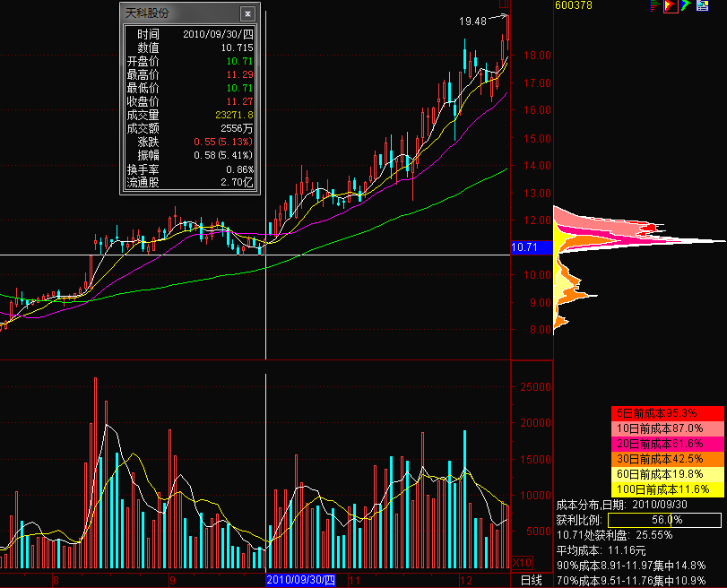Open the chip distribution settings icon
This screenshot has height=588, width=727.
click(702, 6)
